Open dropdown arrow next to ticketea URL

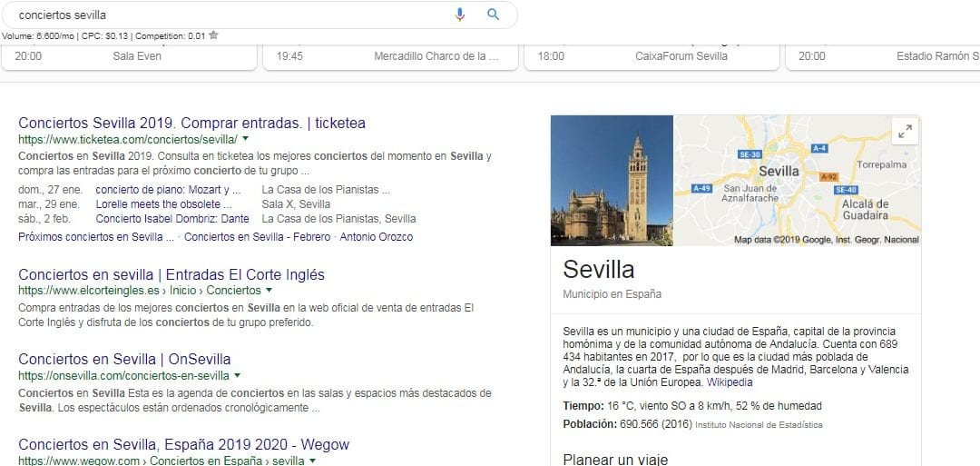tap(245, 138)
